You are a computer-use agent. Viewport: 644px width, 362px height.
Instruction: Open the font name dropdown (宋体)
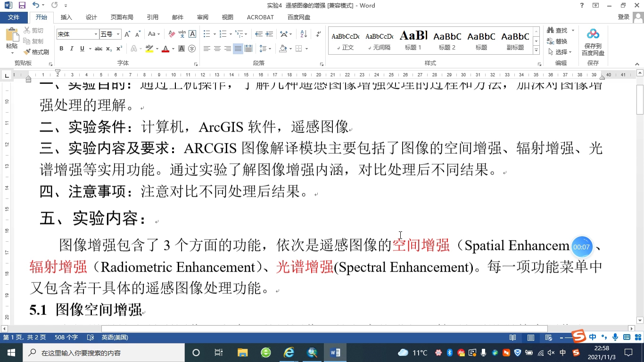[96, 34]
